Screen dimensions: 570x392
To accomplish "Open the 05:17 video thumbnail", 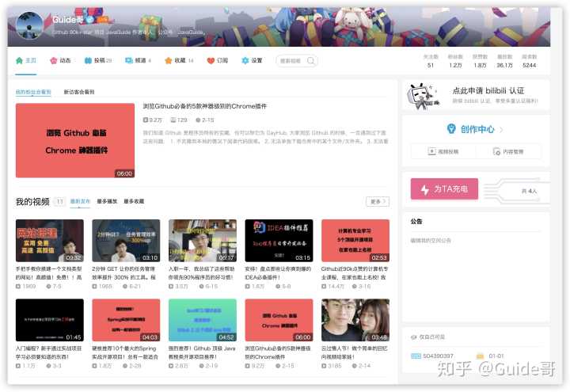I will click(203, 241).
